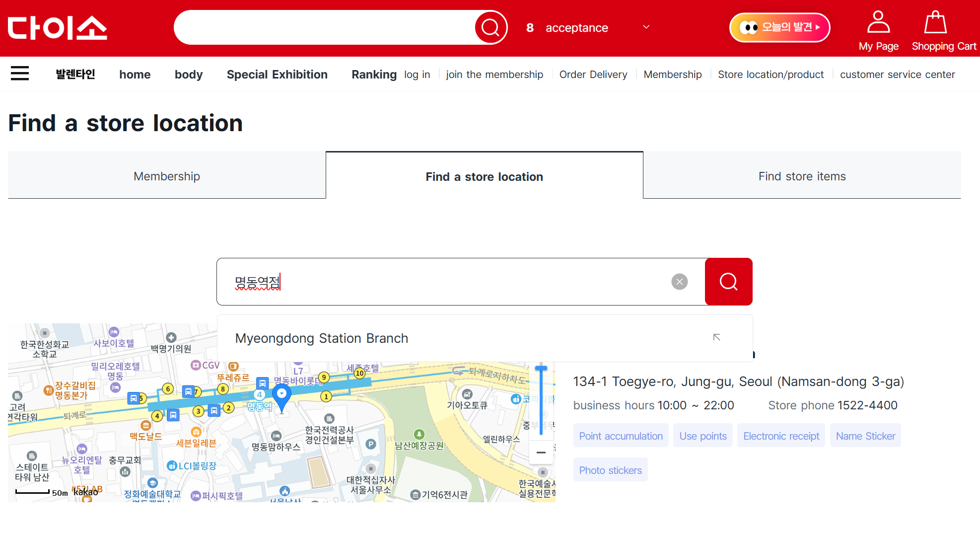Open the hamburger navigation menu

pos(20,73)
